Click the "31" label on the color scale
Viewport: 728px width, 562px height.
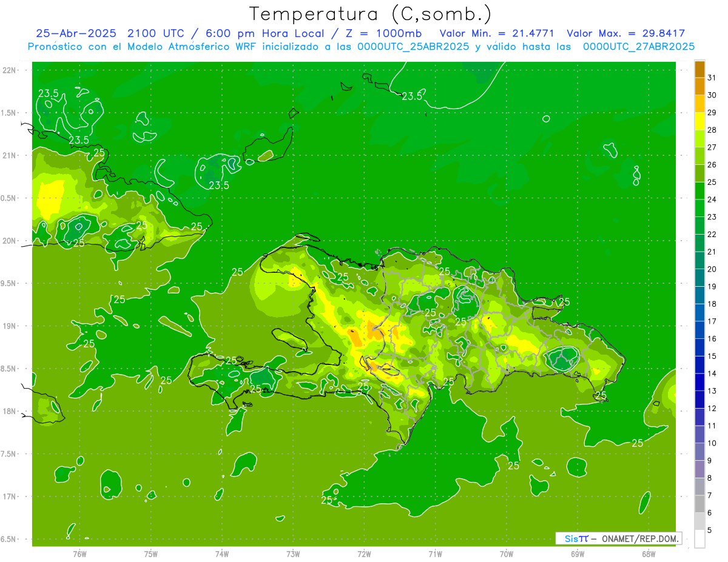(x=712, y=78)
